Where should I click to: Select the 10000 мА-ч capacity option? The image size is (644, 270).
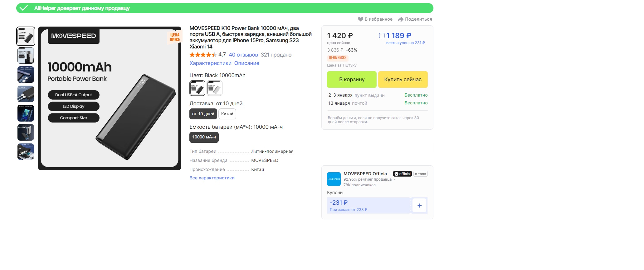coord(204,137)
